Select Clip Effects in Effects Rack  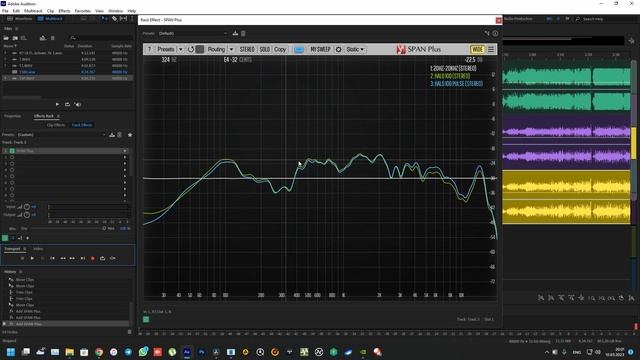pyautogui.click(x=56, y=125)
